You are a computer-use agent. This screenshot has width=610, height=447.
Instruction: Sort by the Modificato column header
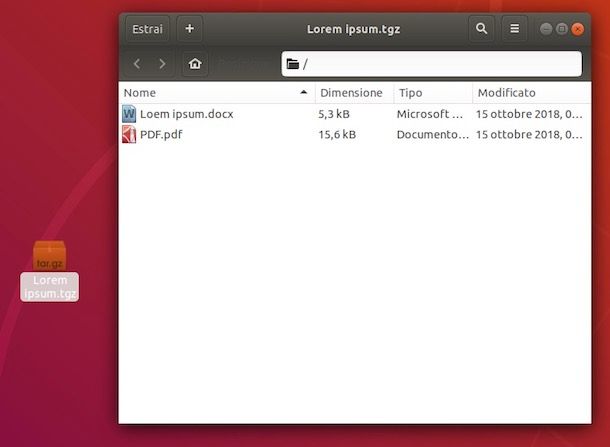[x=531, y=93]
